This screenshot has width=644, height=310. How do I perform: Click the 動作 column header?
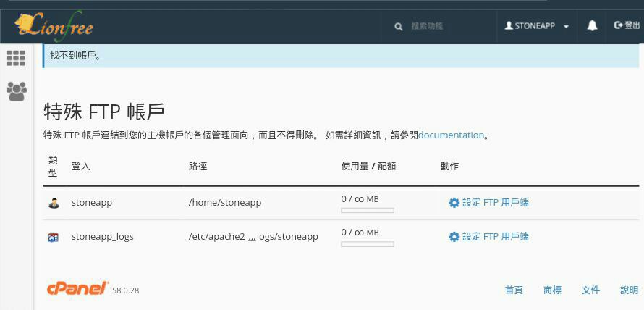[x=449, y=167]
